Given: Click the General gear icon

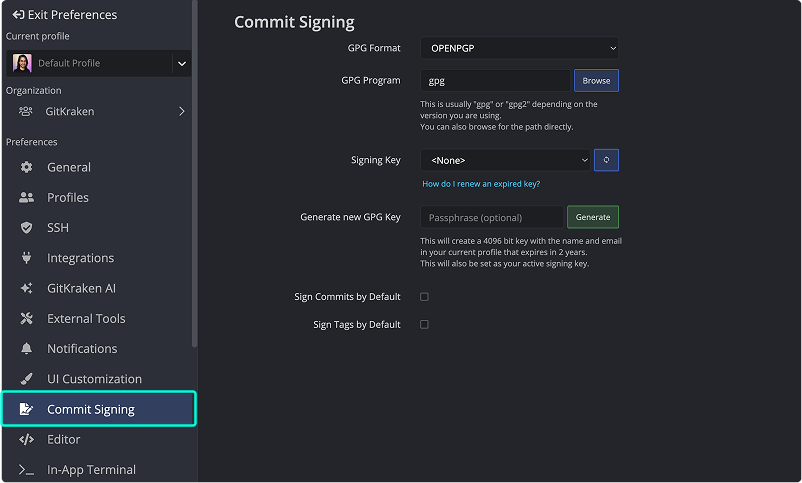Looking at the screenshot, I should pyautogui.click(x=27, y=167).
